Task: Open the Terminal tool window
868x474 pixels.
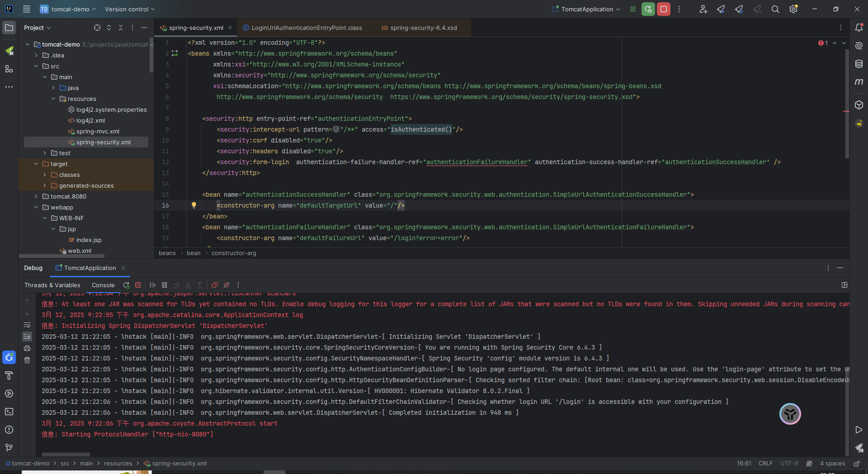Action: pyautogui.click(x=9, y=412)
